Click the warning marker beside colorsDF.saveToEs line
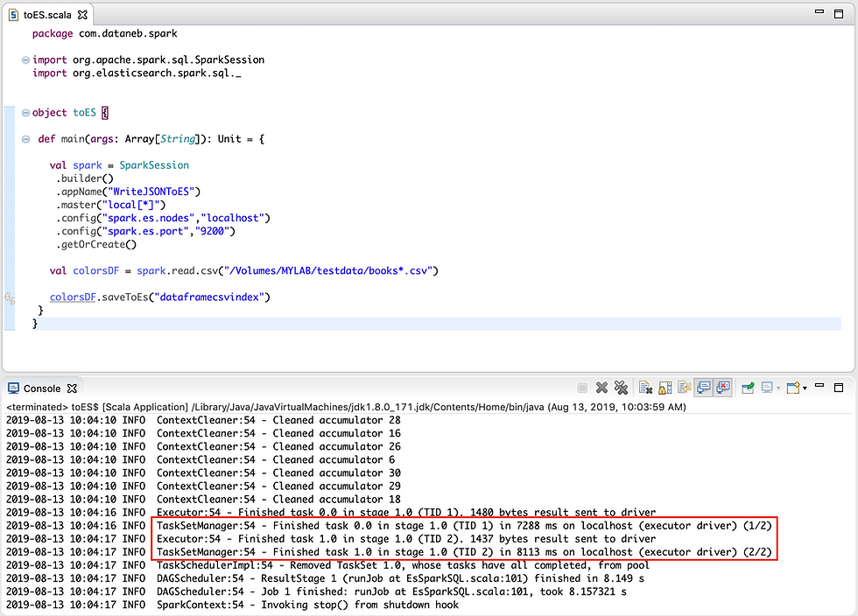The image size is (858, 616). pos(10,298)
